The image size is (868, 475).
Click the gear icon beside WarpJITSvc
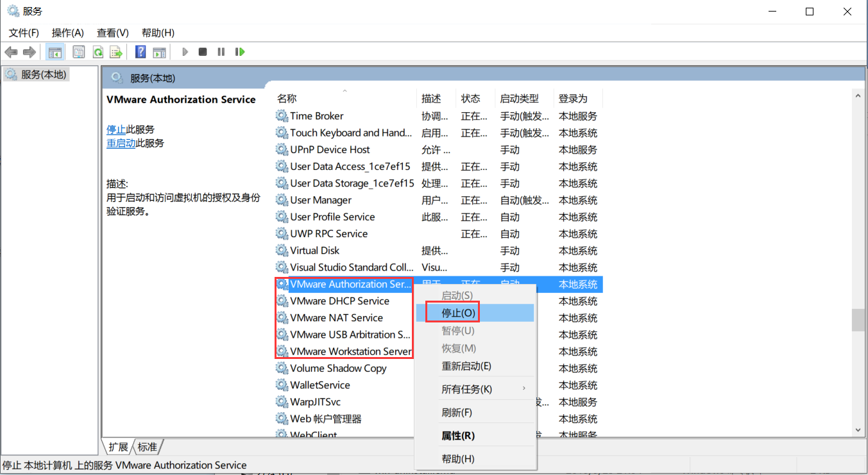coord(282,402)
